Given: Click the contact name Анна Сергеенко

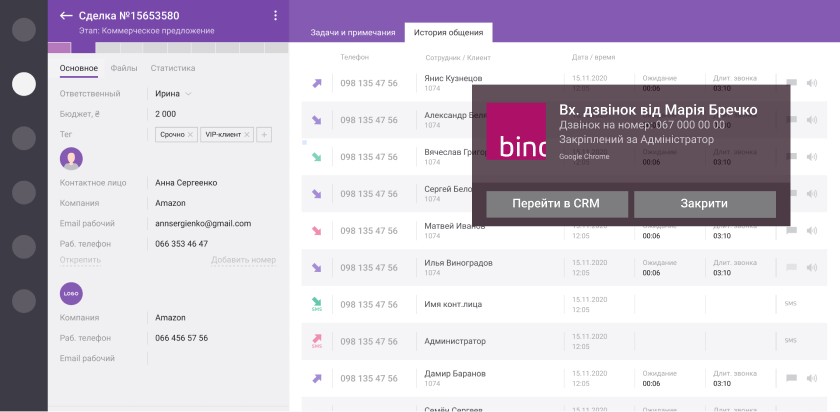Looking at the screenshot, I should (186, 183).
